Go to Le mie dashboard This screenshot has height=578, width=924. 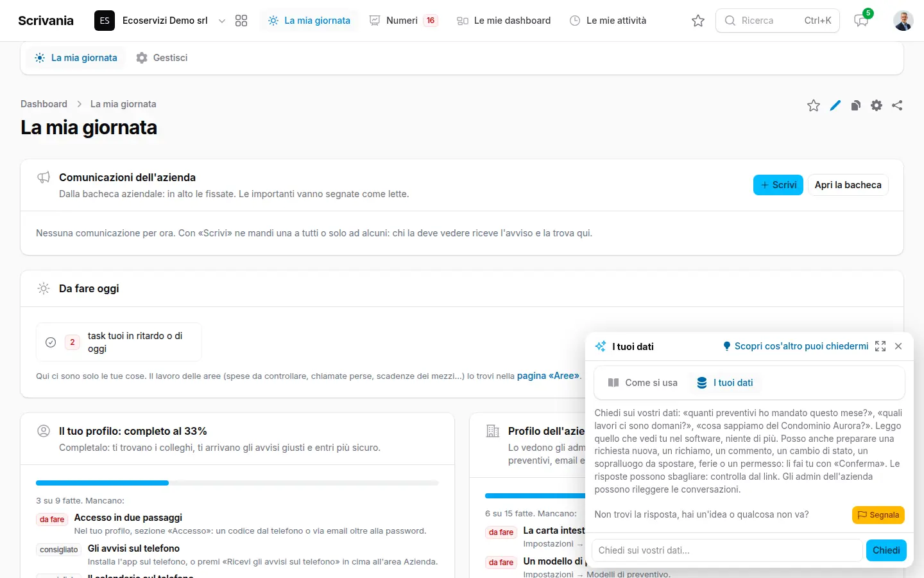coord(504,21)
